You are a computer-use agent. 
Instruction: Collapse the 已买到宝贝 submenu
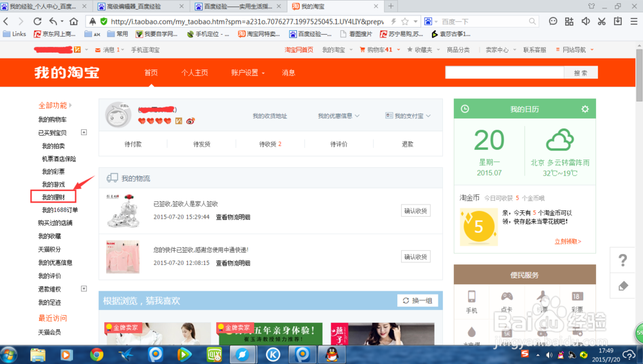point(84,132)
